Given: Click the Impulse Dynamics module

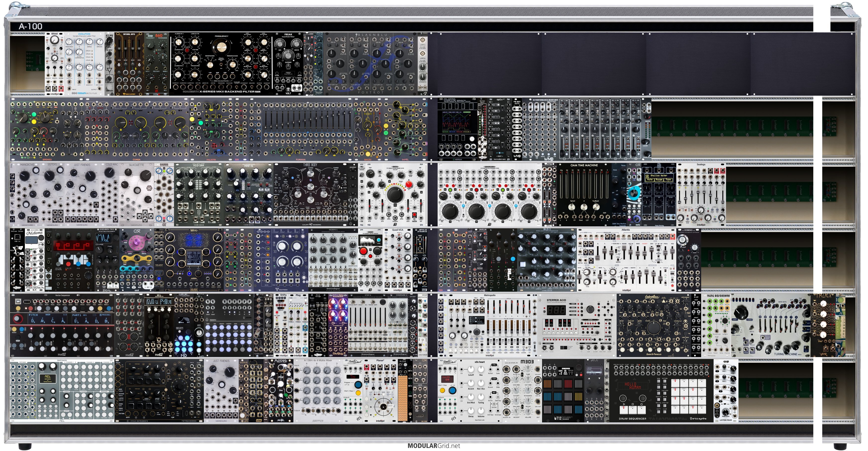Looking at the screenshot, I should click(420, 260).
